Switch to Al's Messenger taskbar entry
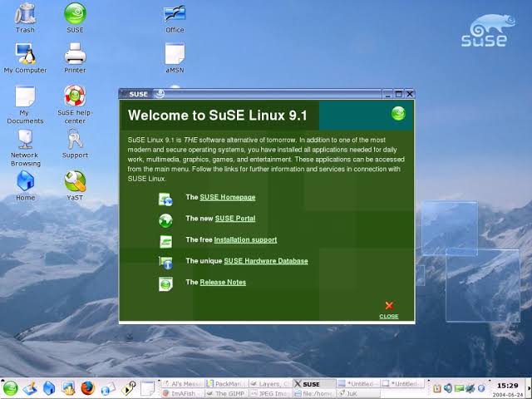 (182, 384)
